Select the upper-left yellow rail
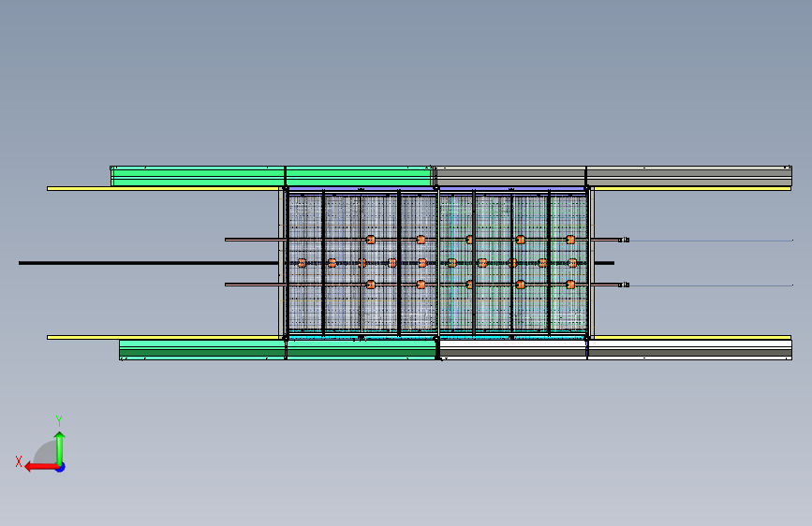Screen dimensions: 812x526 point(163,188)
